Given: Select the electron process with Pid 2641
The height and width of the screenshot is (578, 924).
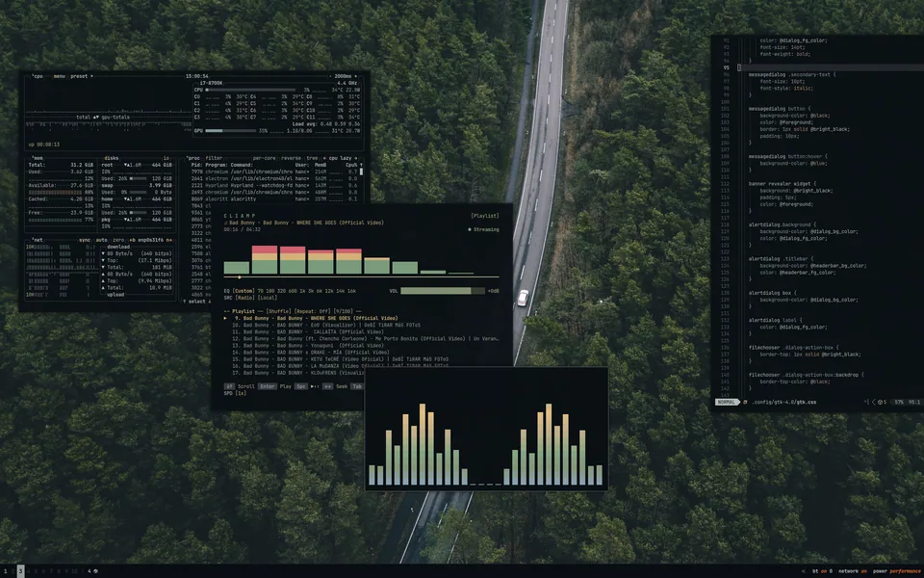Looking at the screenshot, I should click(x=274, y=179).
